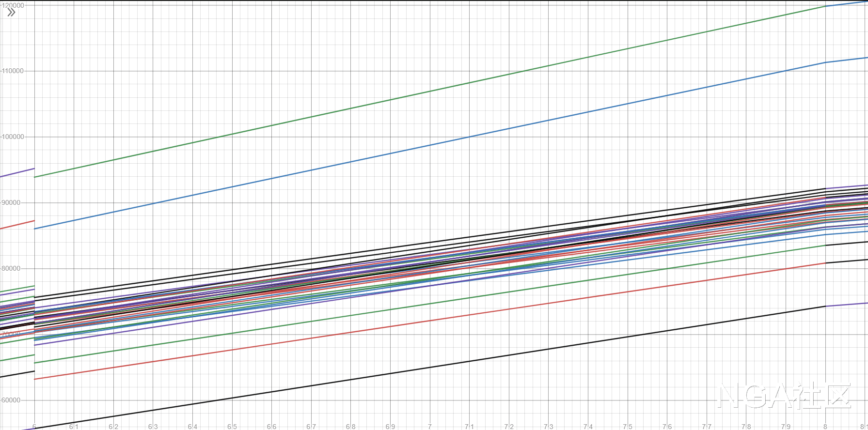Click the lowest black line on graph
Image resolution: width=868 pixels, height=430 pixels.
pos(430,368)
